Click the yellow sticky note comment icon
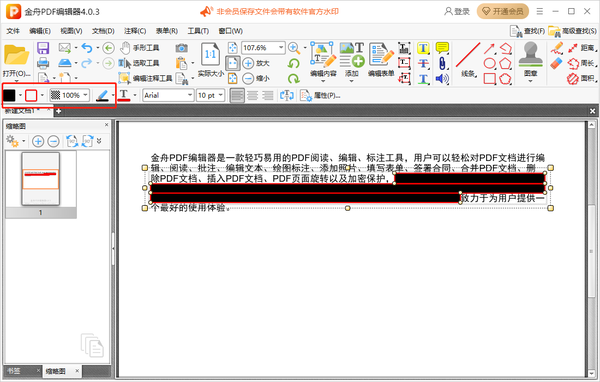This screenshot has height=382, width=600. pyautogui.click(x=442, y=48)
